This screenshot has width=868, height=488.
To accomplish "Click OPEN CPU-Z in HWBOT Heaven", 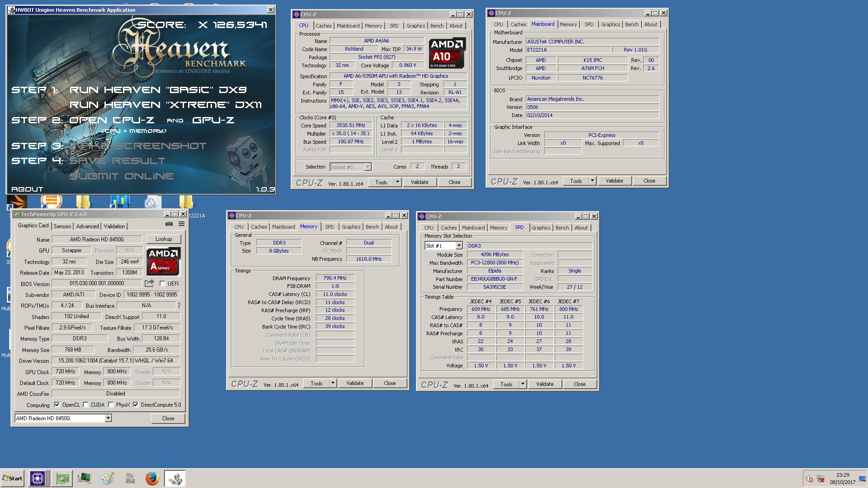I will [112, 120].
